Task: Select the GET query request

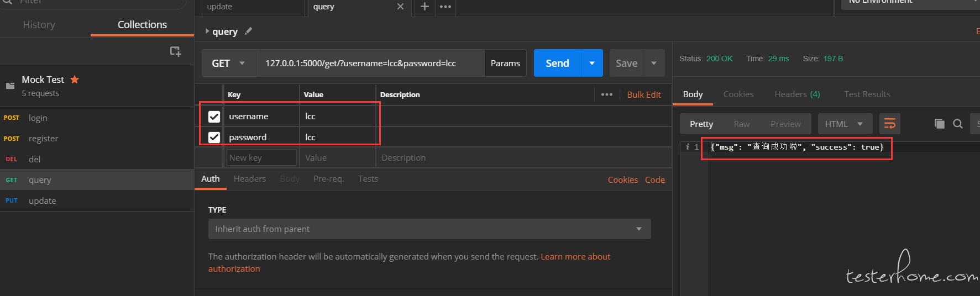Action: 97,179
